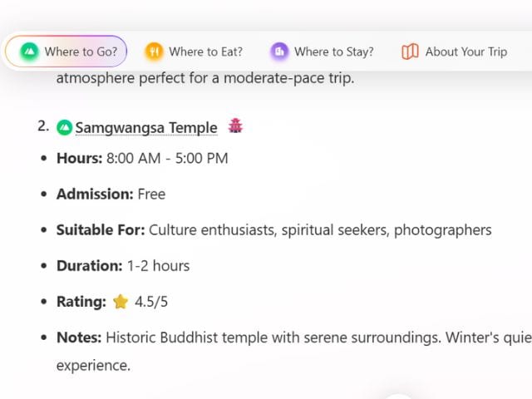Select the Where to Stay? tab
Viewport: 532px width, 399px height.
pos(333,52)
